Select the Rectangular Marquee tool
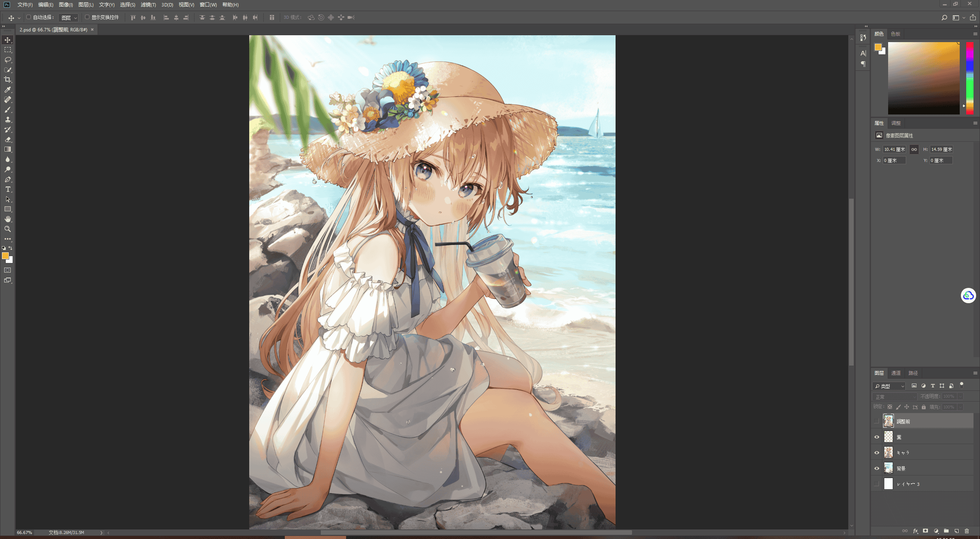980x539 pixels. pyautogui.click(x=8, y=50)
